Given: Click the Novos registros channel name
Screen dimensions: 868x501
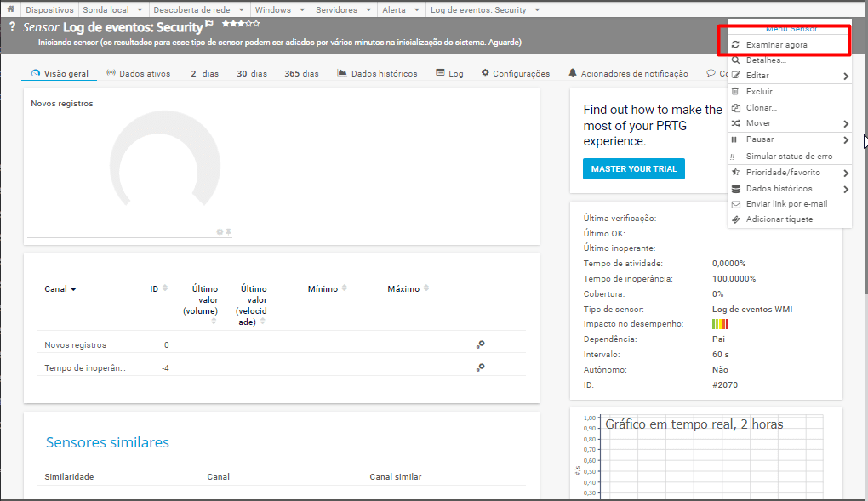Looking at the screenshot, I should point(75,344).
